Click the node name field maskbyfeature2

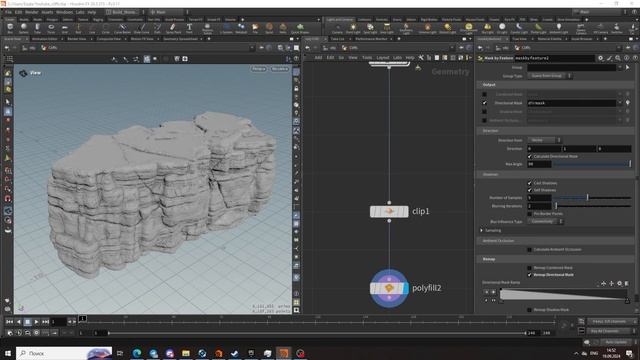click(554, 58)
